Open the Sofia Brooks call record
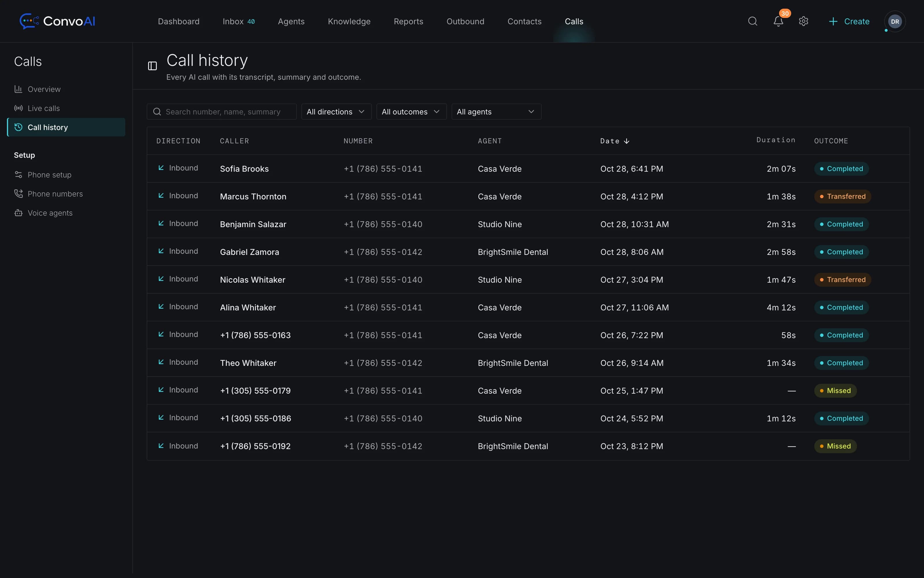Screen dimensions: 924x578 click(528, 168)
